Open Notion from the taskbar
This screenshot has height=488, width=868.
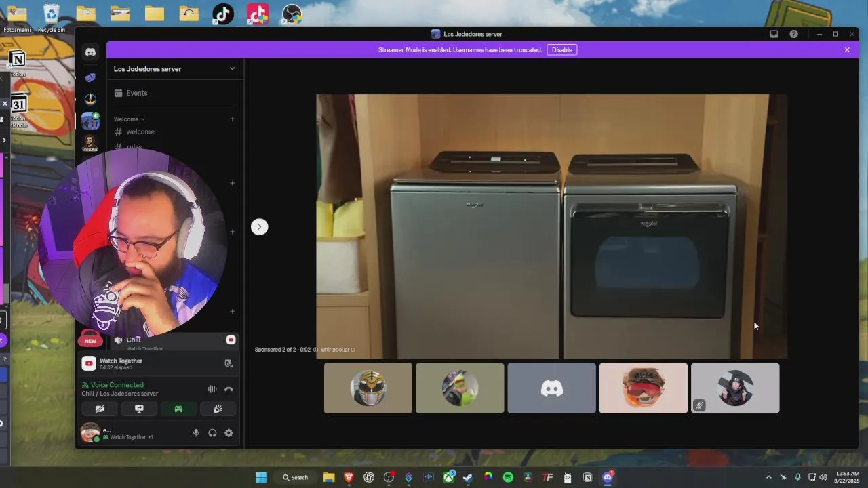pos(587,477)
